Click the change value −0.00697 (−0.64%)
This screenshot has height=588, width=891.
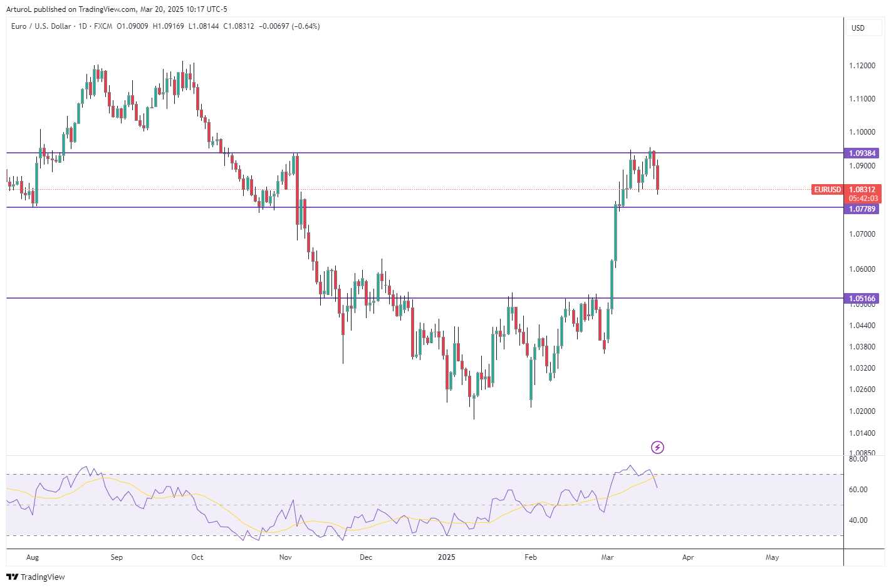pyautogui.click(x=289, y=26)
